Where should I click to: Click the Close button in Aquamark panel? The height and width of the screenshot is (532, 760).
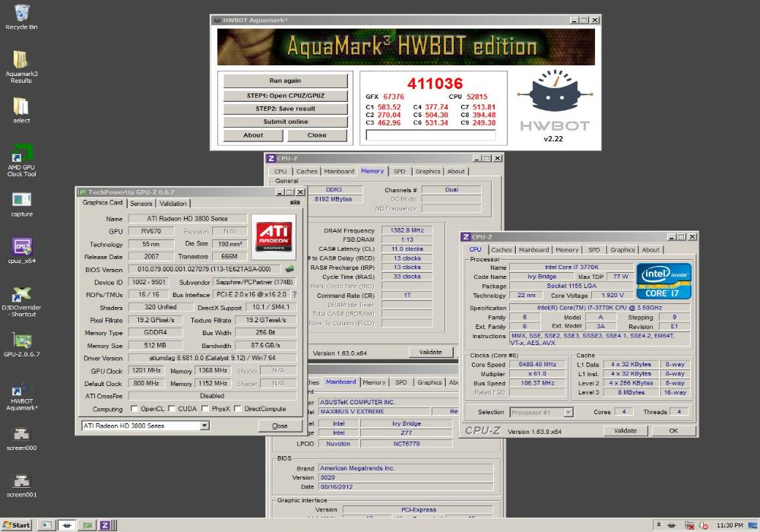click(317, 135)
